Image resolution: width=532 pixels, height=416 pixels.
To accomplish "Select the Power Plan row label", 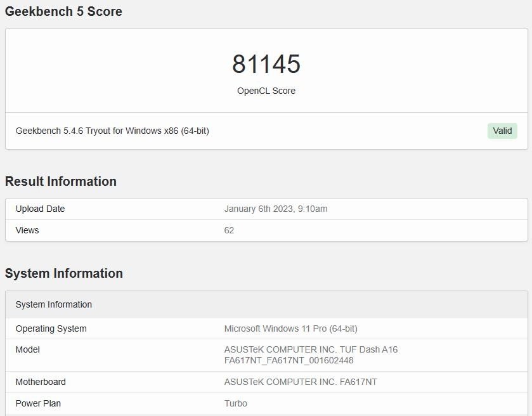I will [38, 403].
